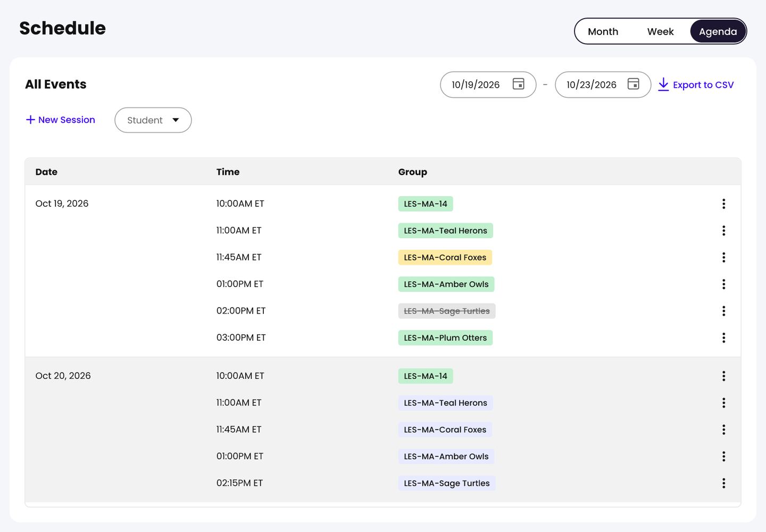Open options menu for Oct 20 10:00AM LES-MA-14
This screenshot has height=532, width=766.
coord(723,376)
